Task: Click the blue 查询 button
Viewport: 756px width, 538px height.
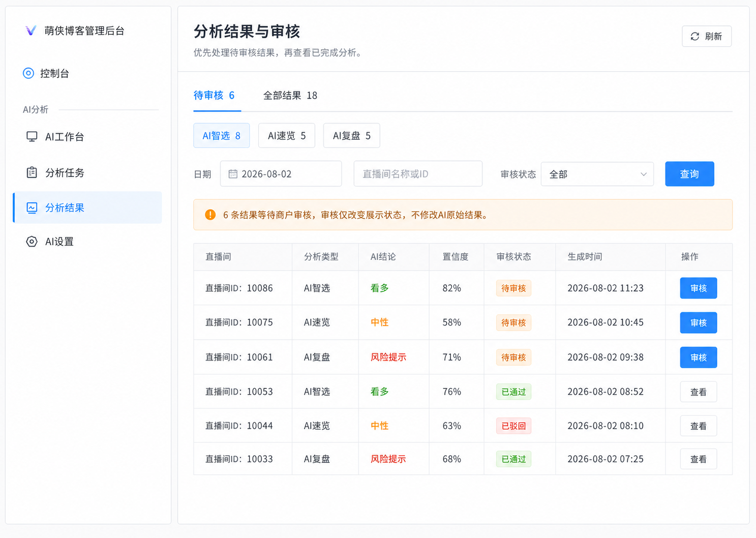Action: coord(689,174)
